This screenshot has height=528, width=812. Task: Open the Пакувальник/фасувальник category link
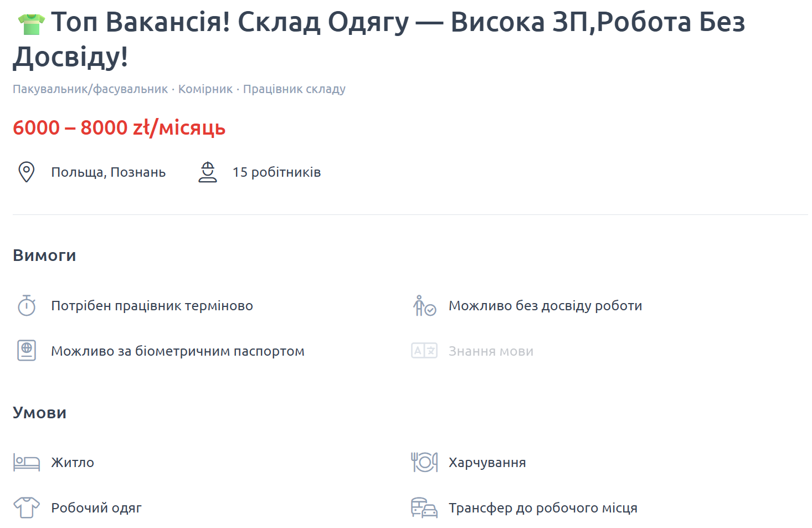90,89
